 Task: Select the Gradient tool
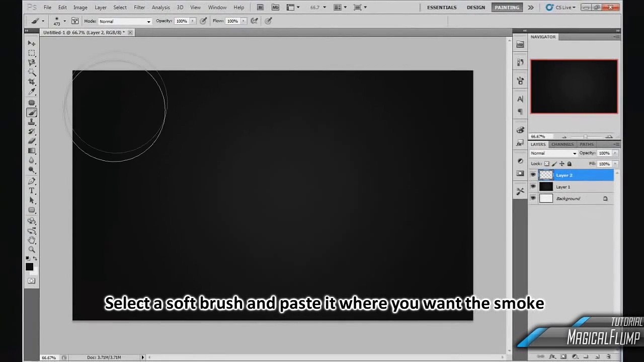[x=32, y=151]
